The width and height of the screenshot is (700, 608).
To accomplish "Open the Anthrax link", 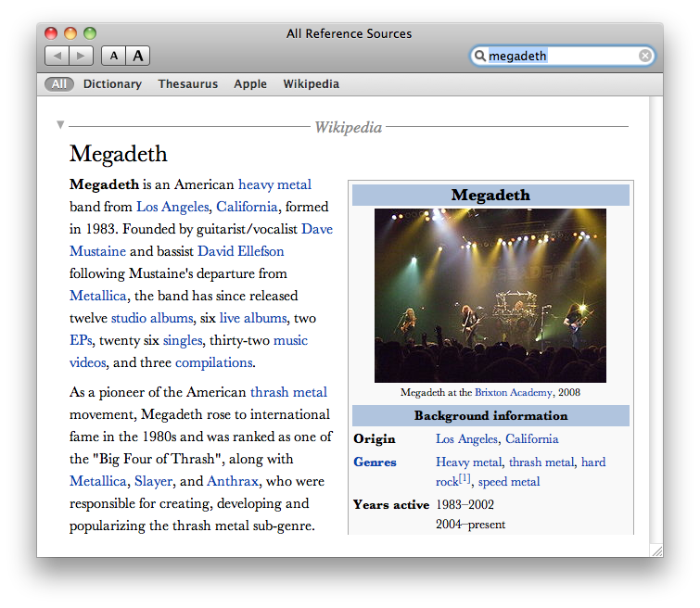I will coord(233,481).
